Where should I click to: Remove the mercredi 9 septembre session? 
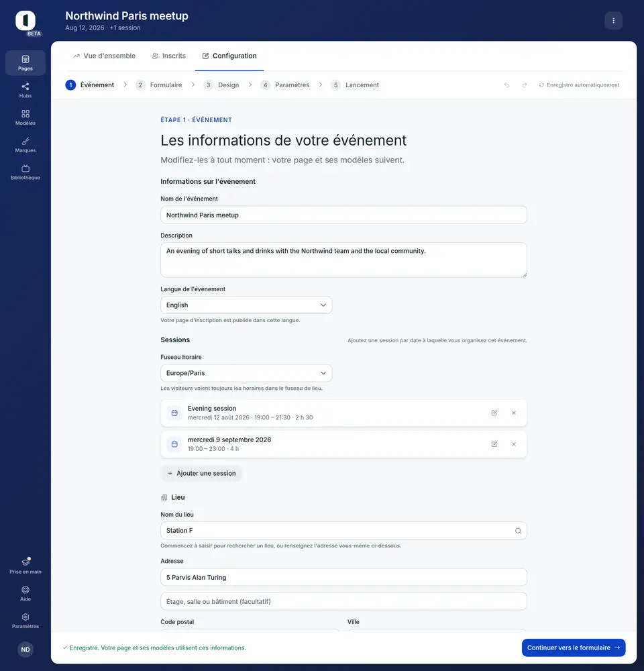514,444
